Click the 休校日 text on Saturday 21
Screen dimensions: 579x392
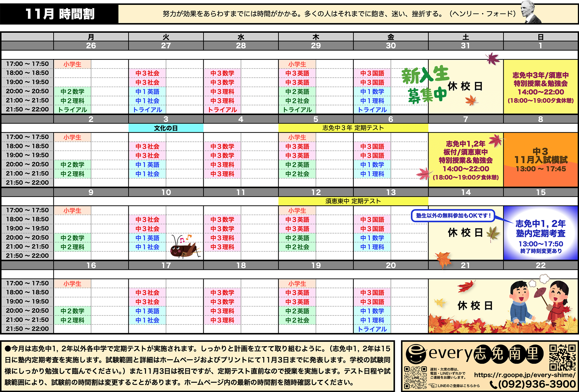pyautogui.click(x=475, y=305)
